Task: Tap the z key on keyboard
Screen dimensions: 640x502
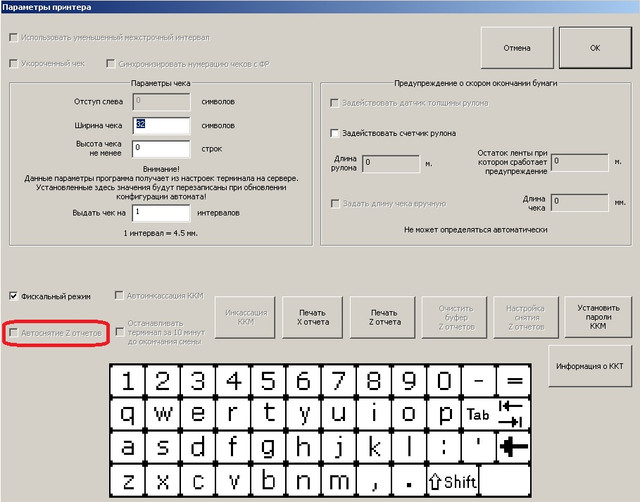Action: pos(127,480)
